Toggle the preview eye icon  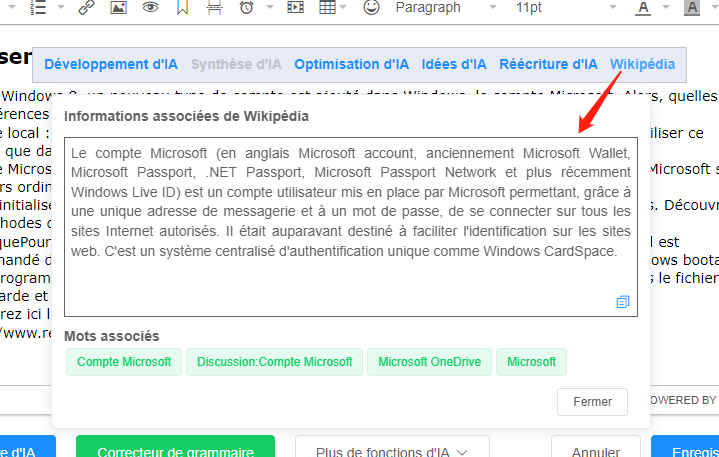pyautogui.click(x=150, y=7)
